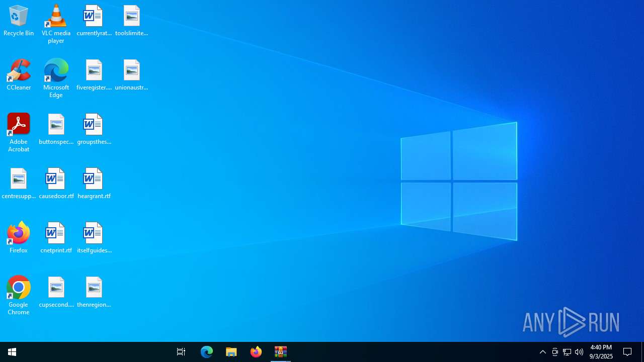Select the fiveregister... image file

point(94,75)
